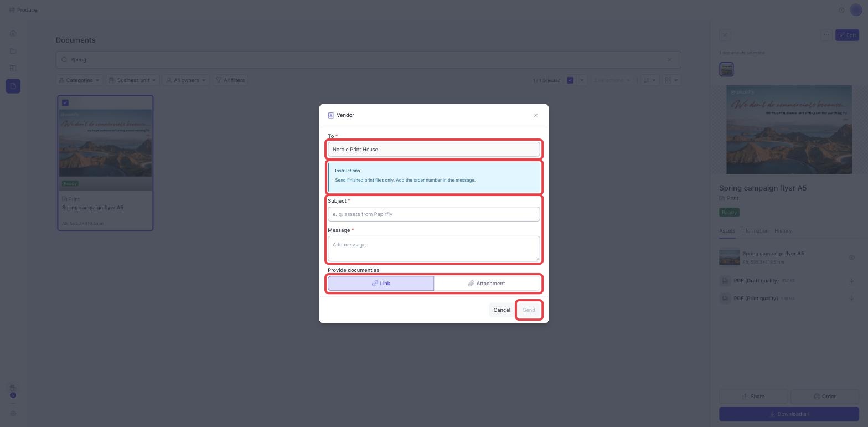Go to Home in the left sidebar
This screenshot has height=427, width=868.
[x=13, y=33]
